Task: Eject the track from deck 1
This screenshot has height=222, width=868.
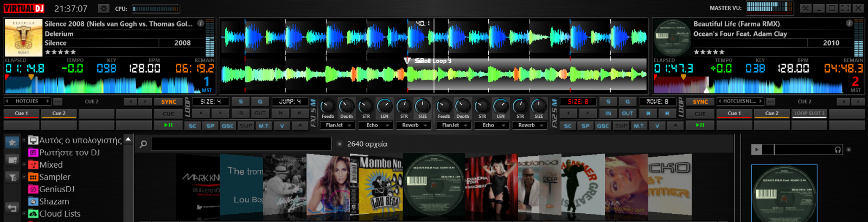Action: (300, 125)
